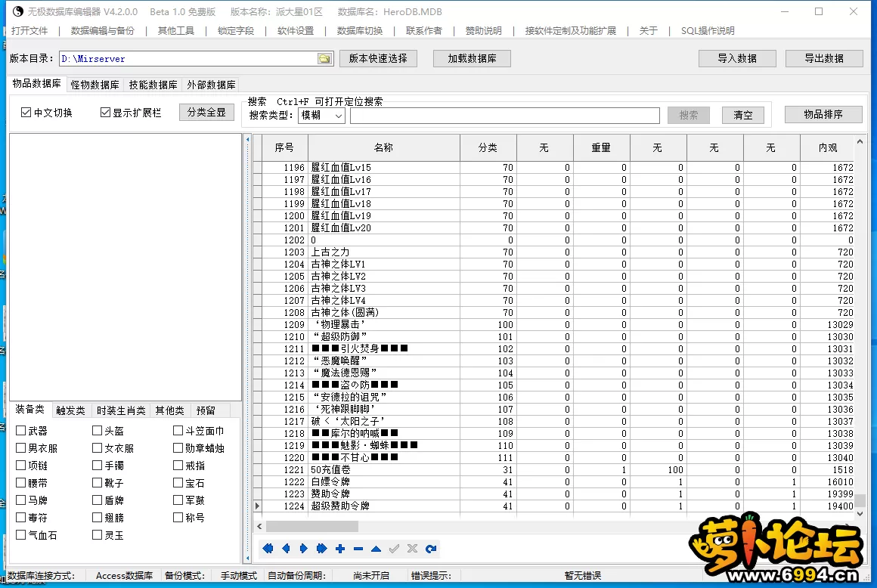Delete current record with minus icon
Screen dimensions: 877x588
358,549
